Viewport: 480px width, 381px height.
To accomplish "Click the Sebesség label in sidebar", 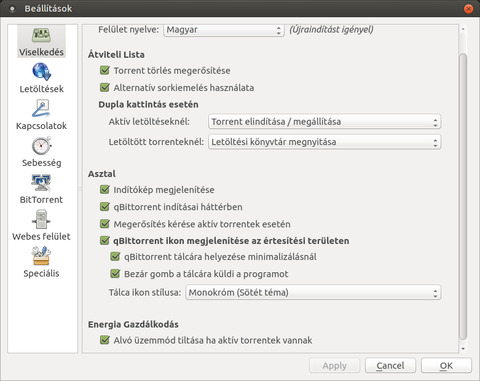I will click(x=41, y=163).
